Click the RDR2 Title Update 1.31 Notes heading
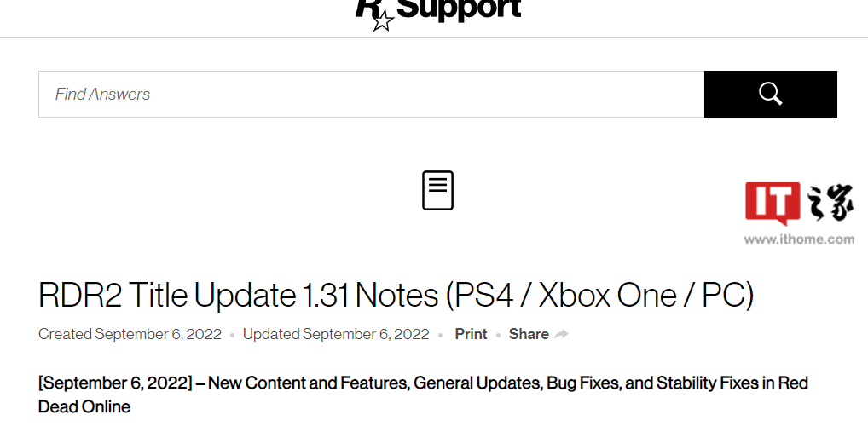 [x=396, y=295]
